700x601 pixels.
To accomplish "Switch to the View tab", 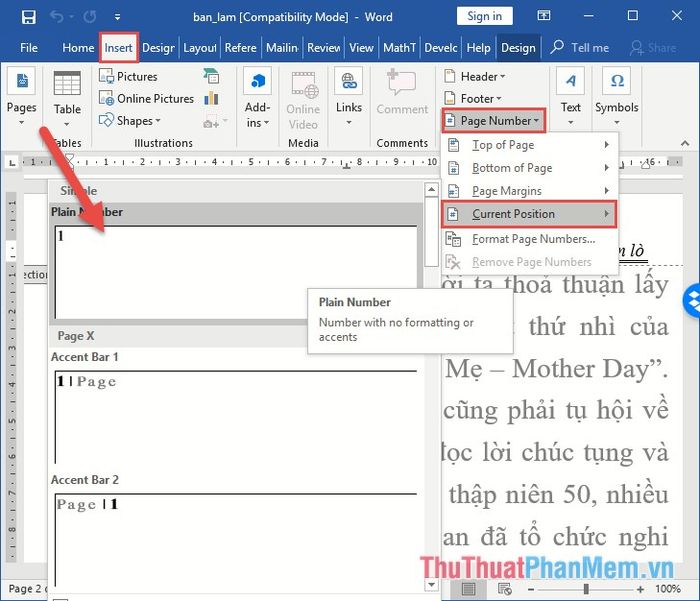I will point(361,48).
